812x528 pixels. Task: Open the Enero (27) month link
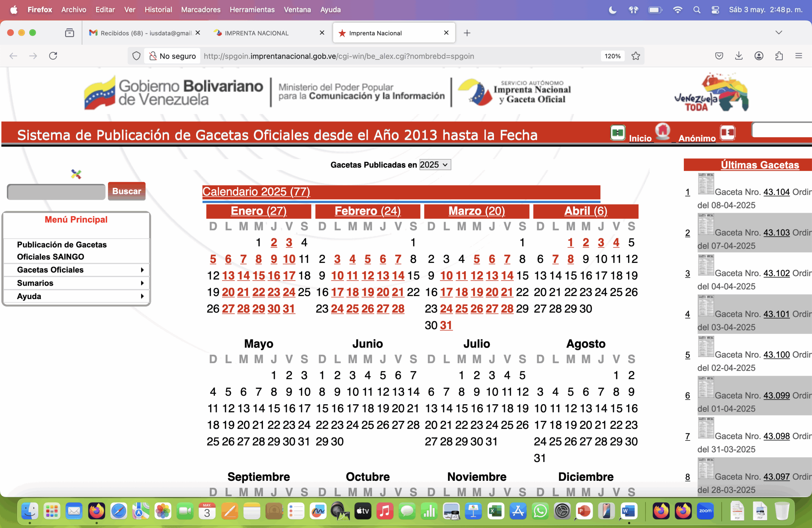[258, 211]
